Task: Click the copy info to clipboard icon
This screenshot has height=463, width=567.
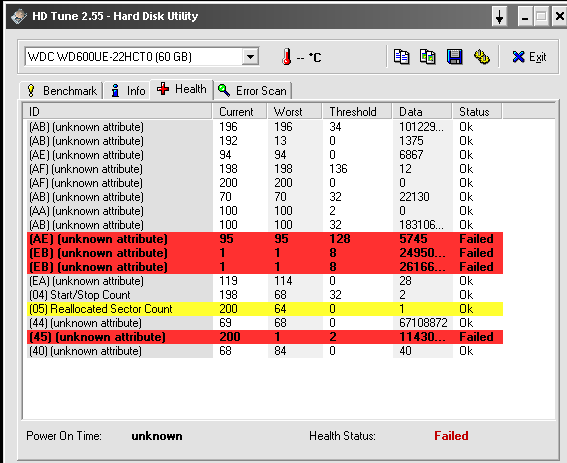Action: (401, 57)
